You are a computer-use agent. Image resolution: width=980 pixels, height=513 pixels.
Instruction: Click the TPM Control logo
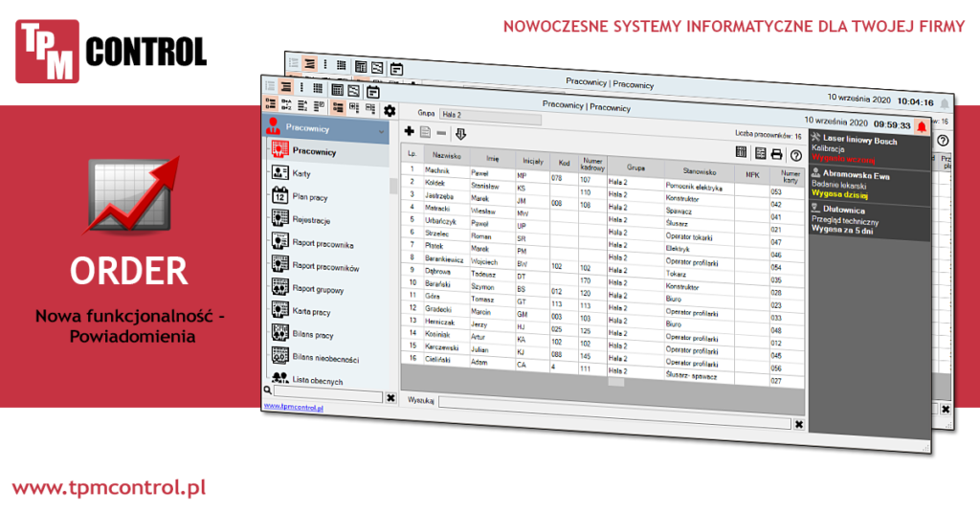pyautogui.click(x=111, y=52)
